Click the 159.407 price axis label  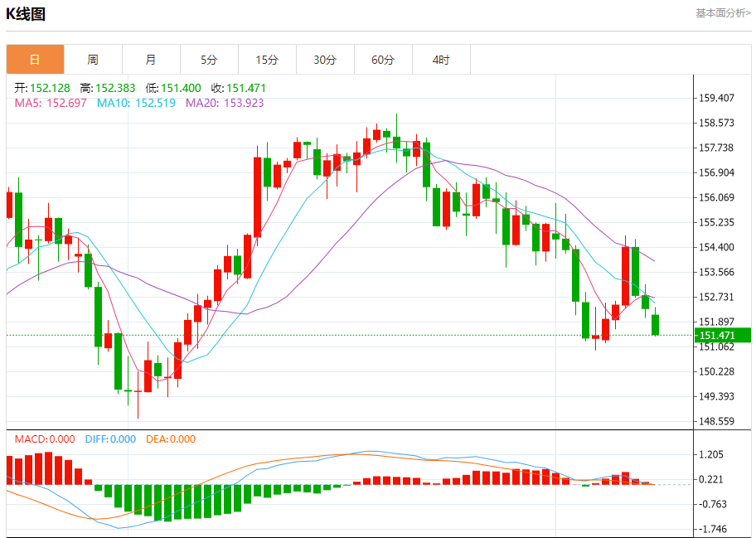[716, 98]
